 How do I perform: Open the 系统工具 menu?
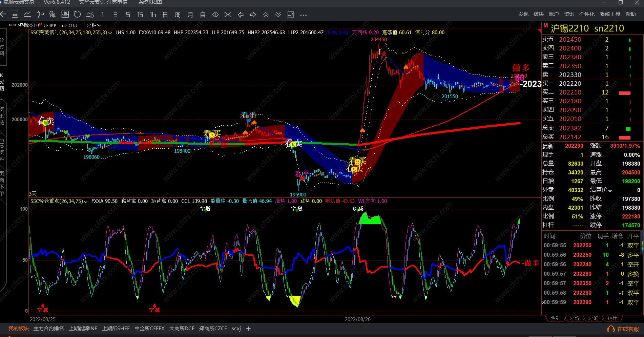coord(610,14)
